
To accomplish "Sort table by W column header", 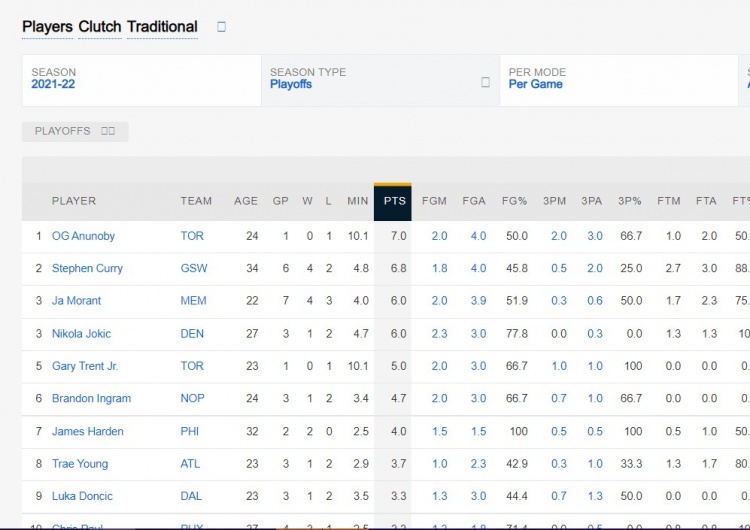I will pyautogui.click(x=307, y=201).
